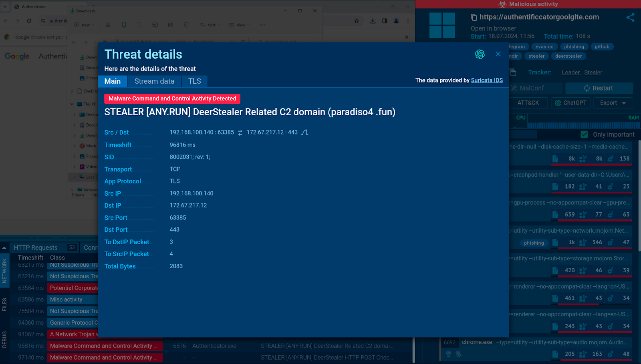This screenshot has width=641, height=364.
Task: Open the New dropdown in Downloads window
Action: click(x=84, y=25)
